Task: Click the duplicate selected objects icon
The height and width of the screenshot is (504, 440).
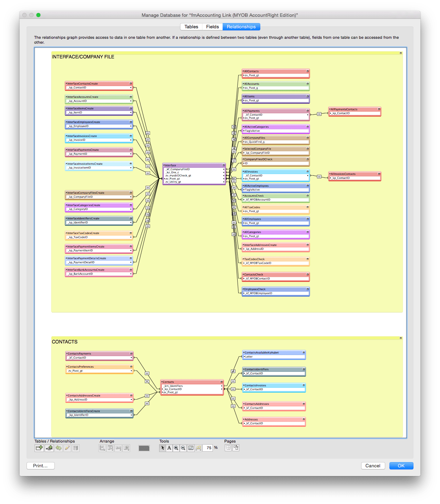Action: pos(58,448)
